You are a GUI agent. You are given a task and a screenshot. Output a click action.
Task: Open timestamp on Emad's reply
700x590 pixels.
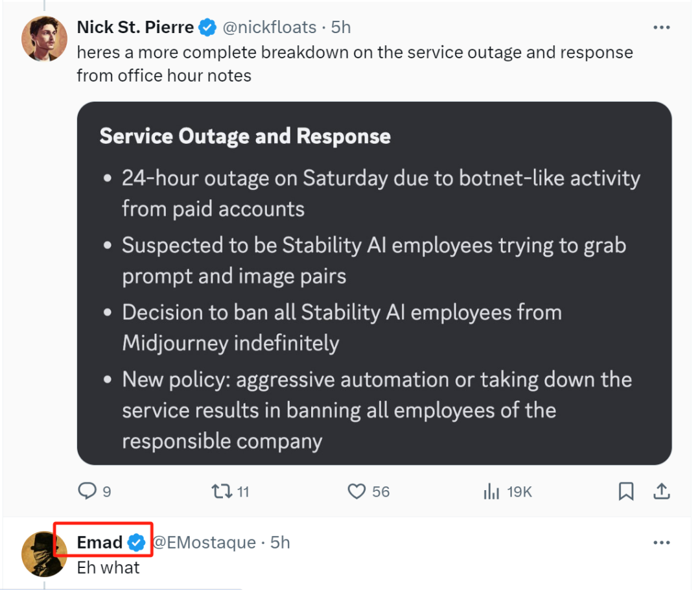coord(281,542)
